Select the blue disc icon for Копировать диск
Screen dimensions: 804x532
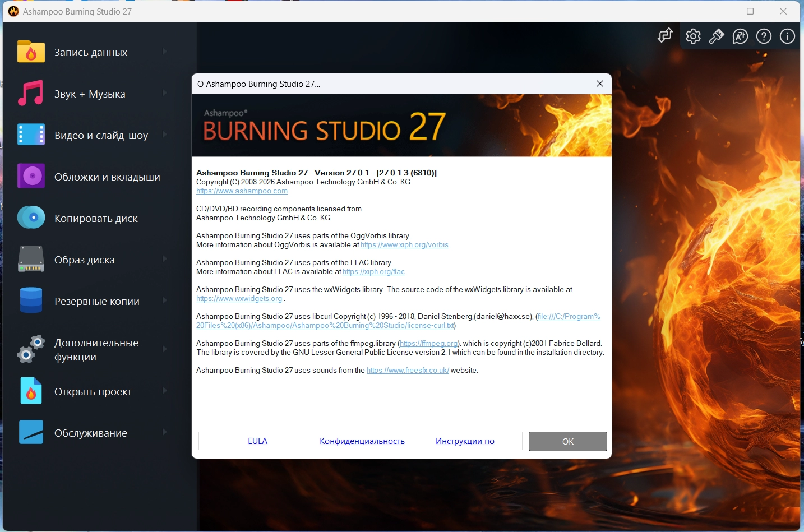(x=31, y=218)
